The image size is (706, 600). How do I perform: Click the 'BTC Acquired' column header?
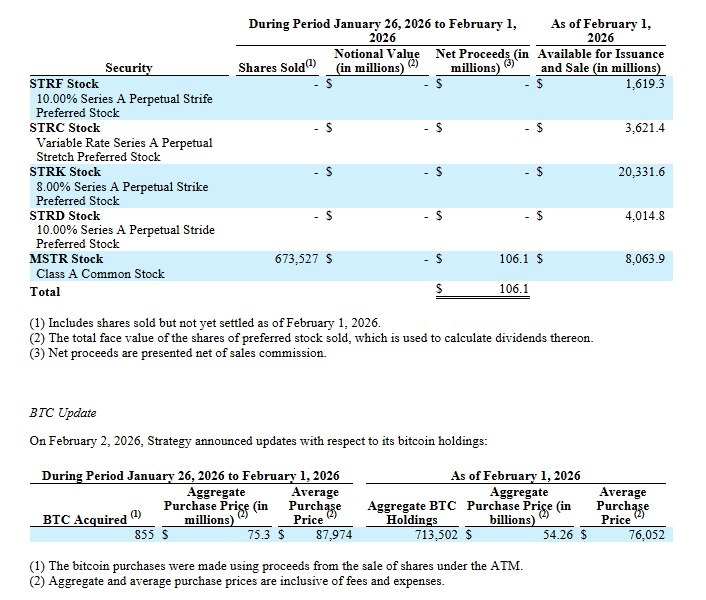(x=92, y=519)
